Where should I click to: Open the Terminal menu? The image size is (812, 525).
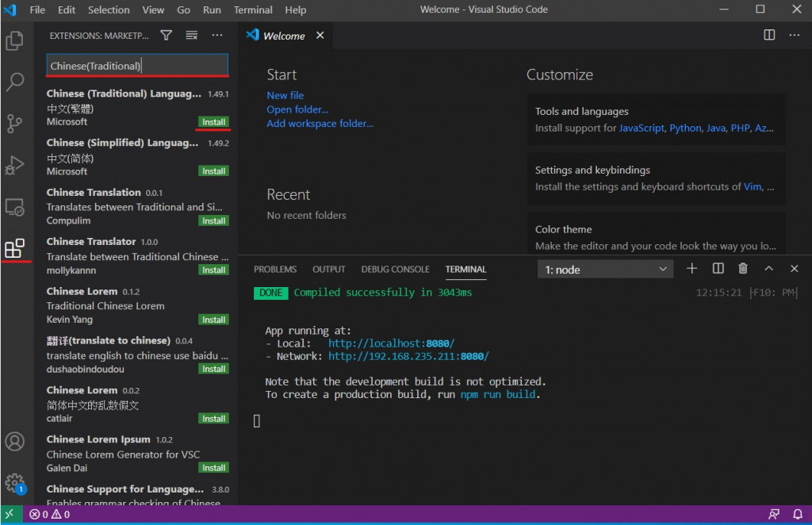(253, 10)
